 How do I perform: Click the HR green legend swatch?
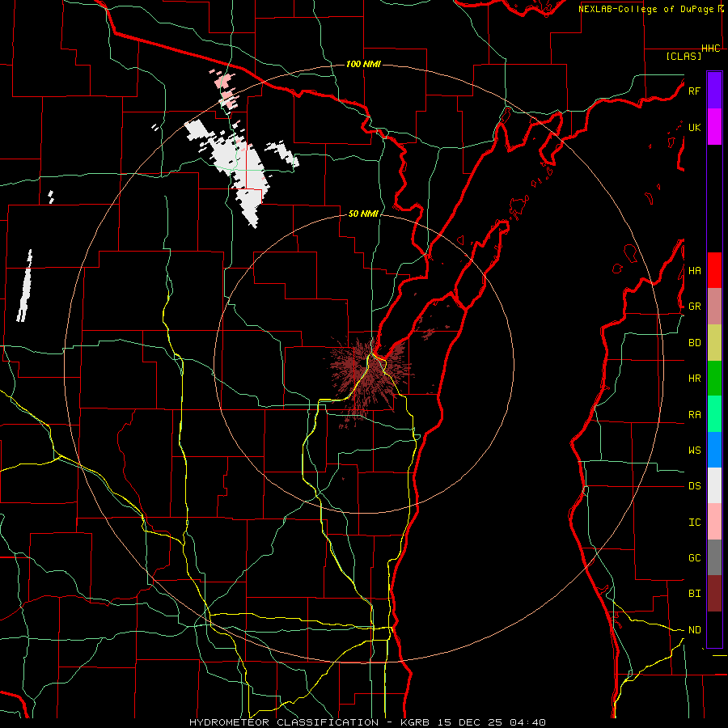pos(714,379)
